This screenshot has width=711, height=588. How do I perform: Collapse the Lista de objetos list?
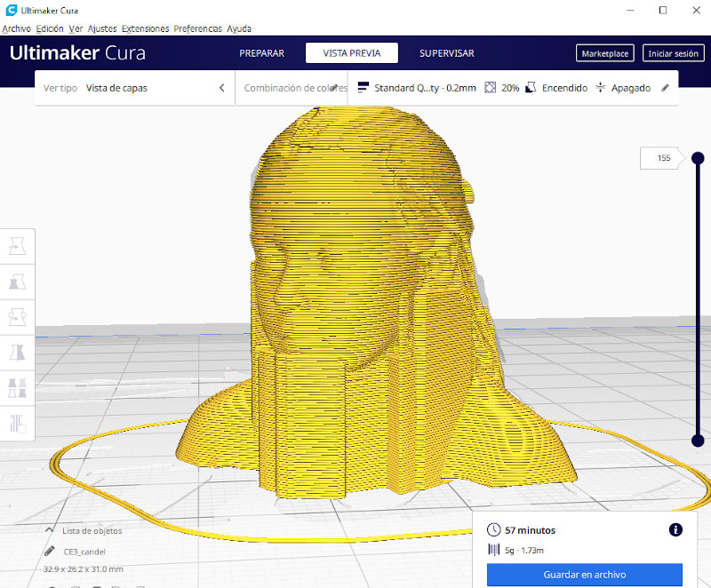(49, 530)
